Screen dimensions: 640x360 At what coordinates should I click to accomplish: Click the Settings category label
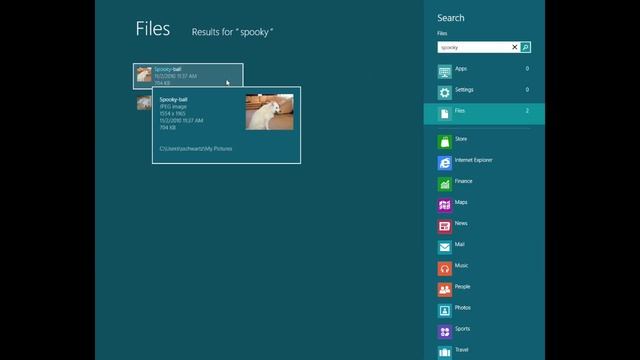pyautogui.click(x=464, y=90)
